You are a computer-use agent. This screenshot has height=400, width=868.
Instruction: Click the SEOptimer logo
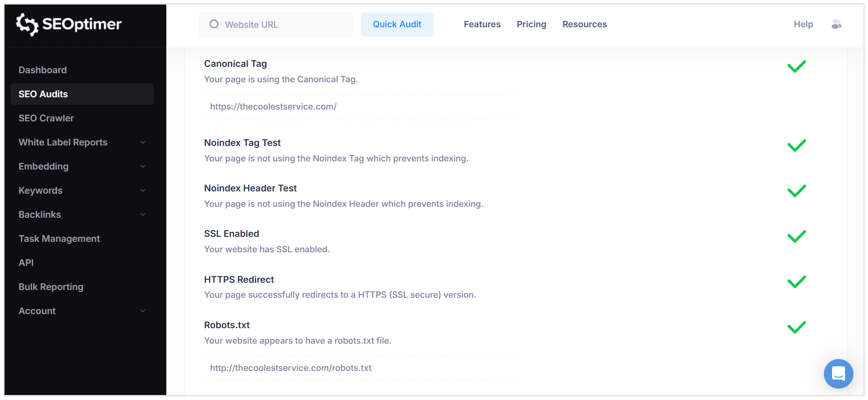click(x=69, y=24)
